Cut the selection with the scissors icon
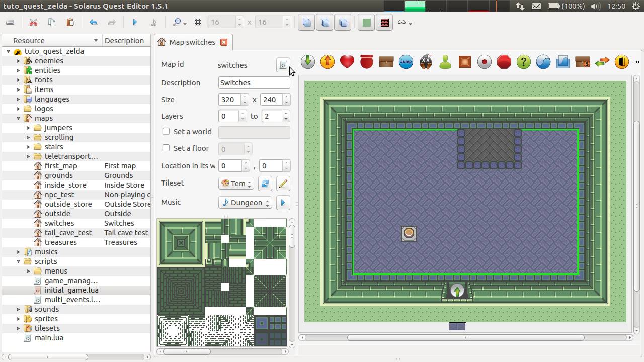Image resolution: width=644 pixels, height=362 pixels. [x=33, y=23]
